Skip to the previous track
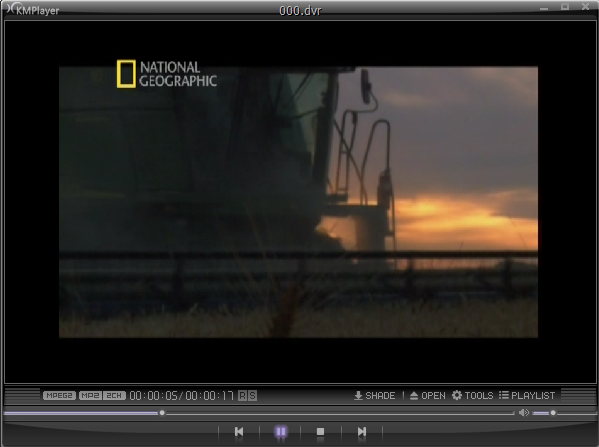Viewport: 599px width, 447px height. 239,432
